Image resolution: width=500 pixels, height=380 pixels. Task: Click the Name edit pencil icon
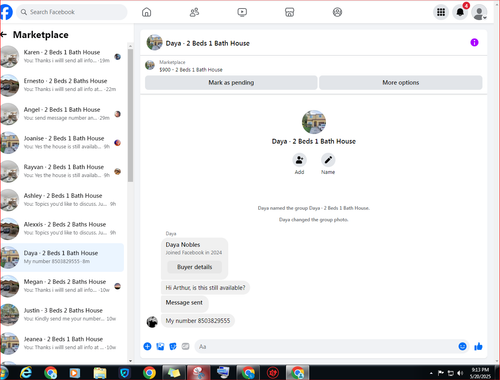pos(328,160)
